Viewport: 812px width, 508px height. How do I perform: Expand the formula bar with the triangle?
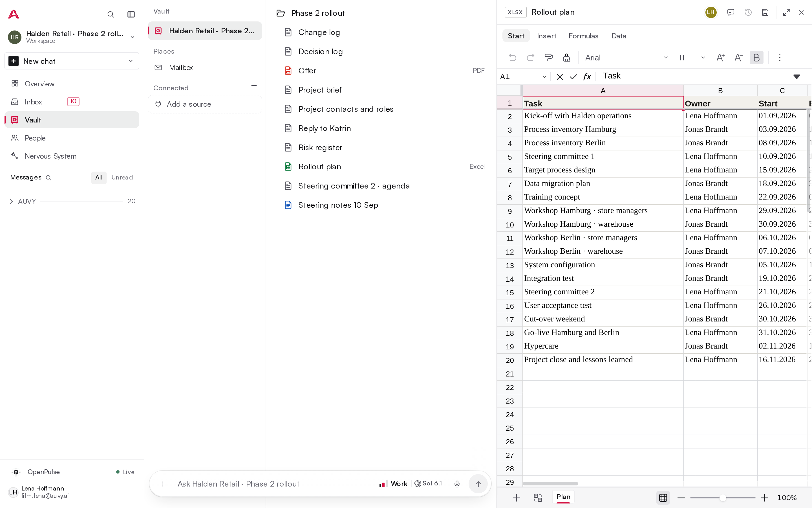click(796, 76)
